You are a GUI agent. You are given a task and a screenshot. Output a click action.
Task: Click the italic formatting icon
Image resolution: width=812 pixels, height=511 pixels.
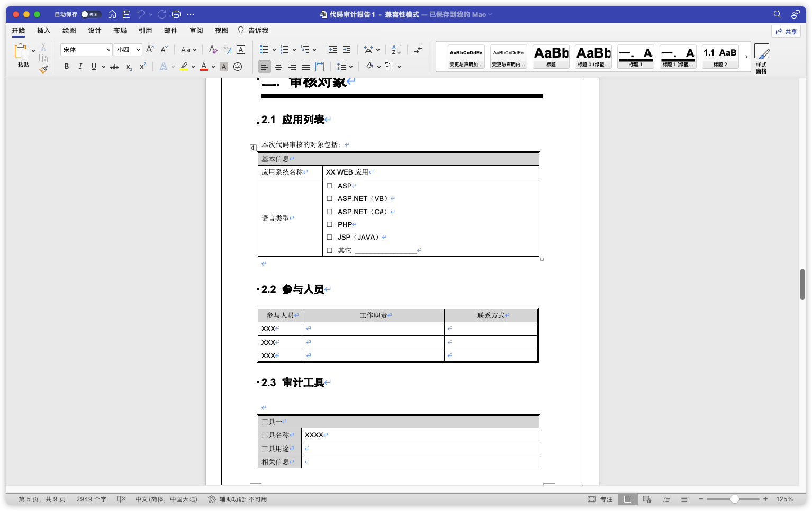[x=80, y=67]
